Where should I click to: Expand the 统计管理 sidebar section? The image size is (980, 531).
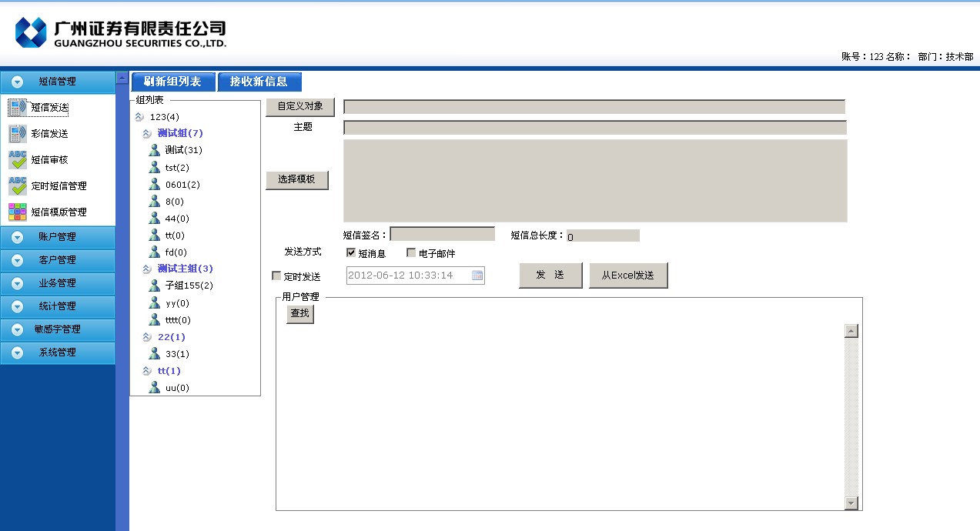click(58, 306)
